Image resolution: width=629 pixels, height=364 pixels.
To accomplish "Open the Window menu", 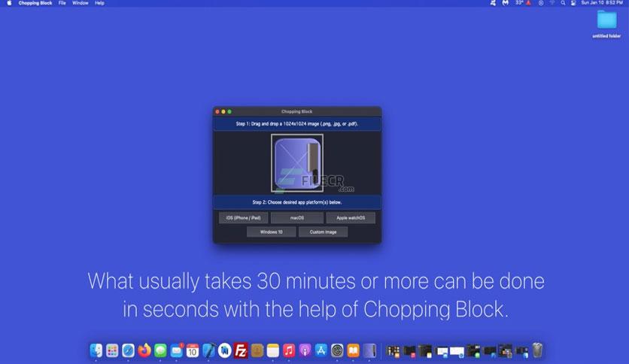I will [81, 3].
